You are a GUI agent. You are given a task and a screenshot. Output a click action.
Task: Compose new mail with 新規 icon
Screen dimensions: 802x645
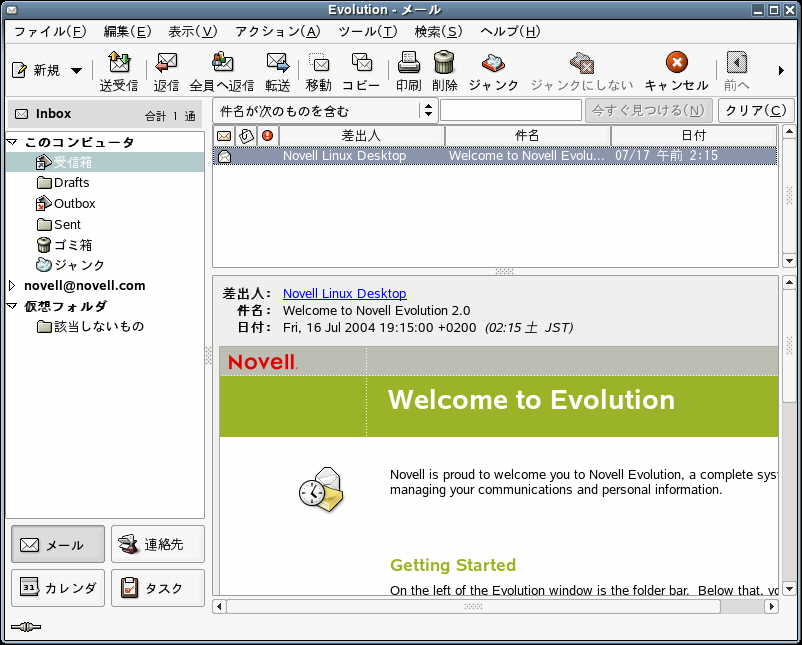[x=19, y=70]
